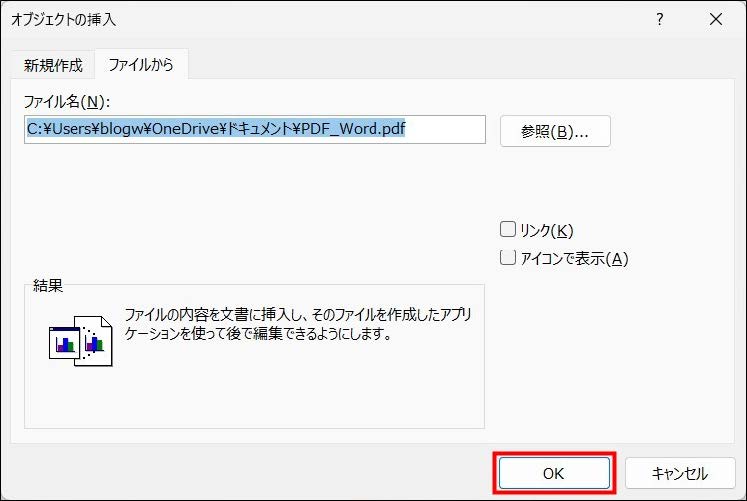Open file browser with 参照(B)... button
The height and width of the screenshot is (501, 747).
pos(555,131)
